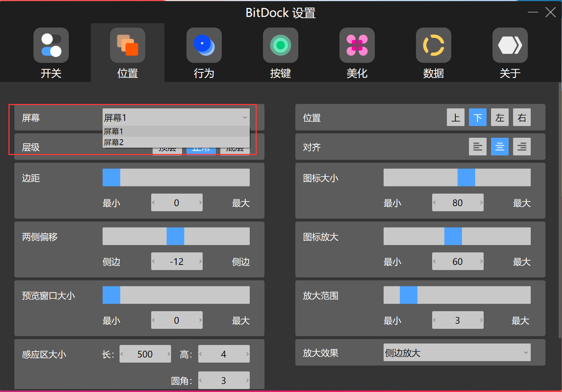Increase the 放大范围 value
Image resolution: width=562 pixels, height=392 pixels.
(481, 320)
